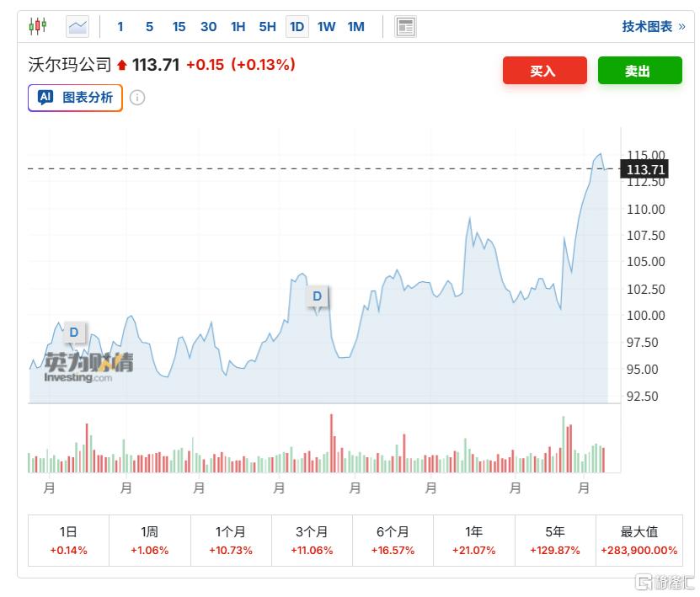The image size is (700, 597).
Task: Click the 113.71 price axis label
Action: pos(643,169)
